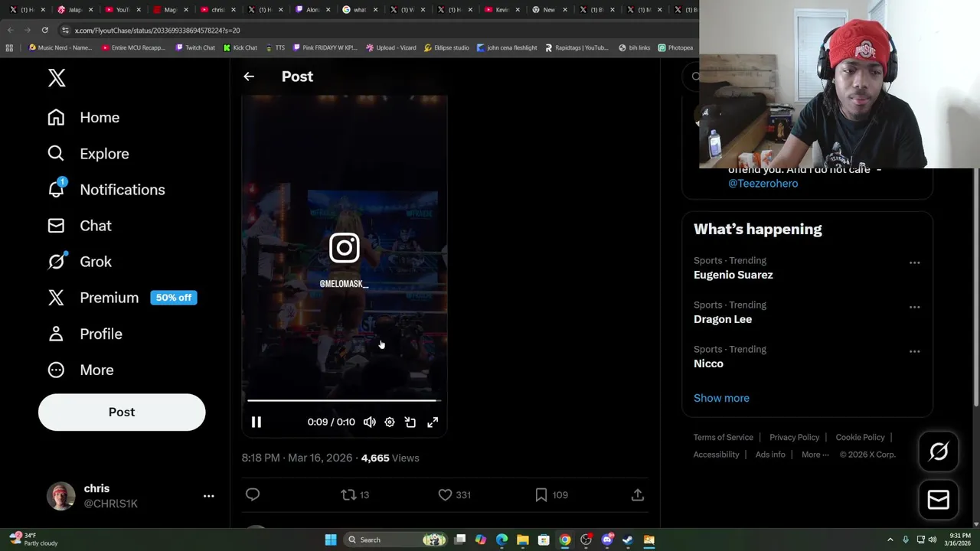
Task: Open the Ads info footer link
Action: 770,455
